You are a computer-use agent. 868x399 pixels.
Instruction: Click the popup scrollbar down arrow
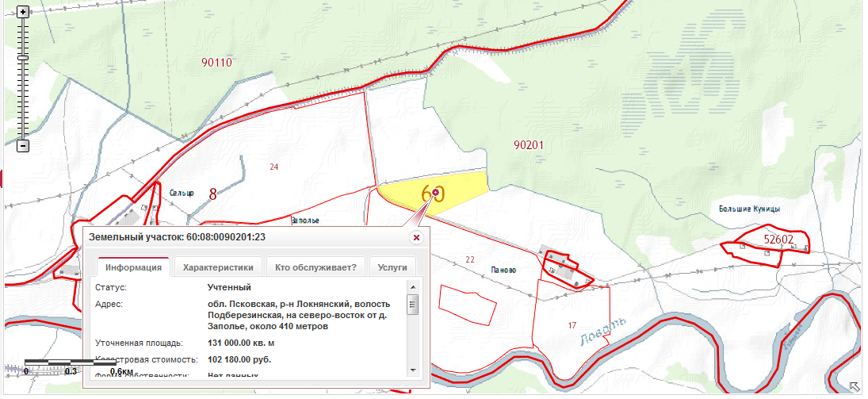(x=412, y=370)
